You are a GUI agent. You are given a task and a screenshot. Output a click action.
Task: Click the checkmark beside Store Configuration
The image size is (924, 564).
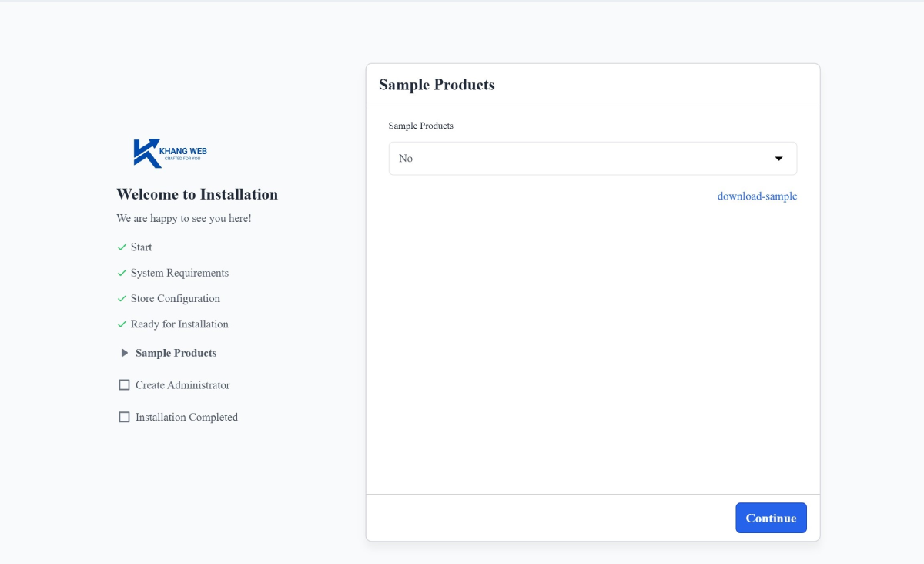pyautogui.click(x=122, y=298)
